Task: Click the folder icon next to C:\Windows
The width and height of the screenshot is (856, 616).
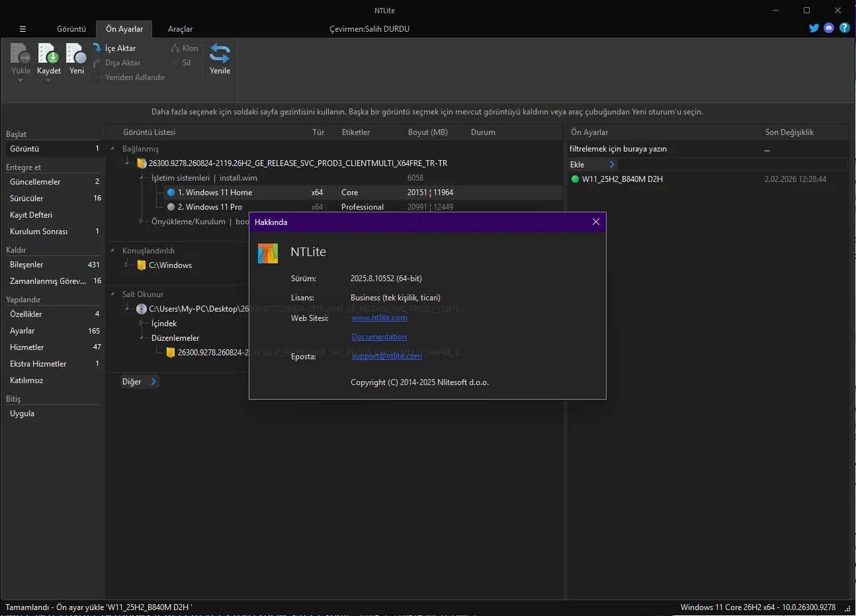Action: pyautogui.click(x=142, y=265)
